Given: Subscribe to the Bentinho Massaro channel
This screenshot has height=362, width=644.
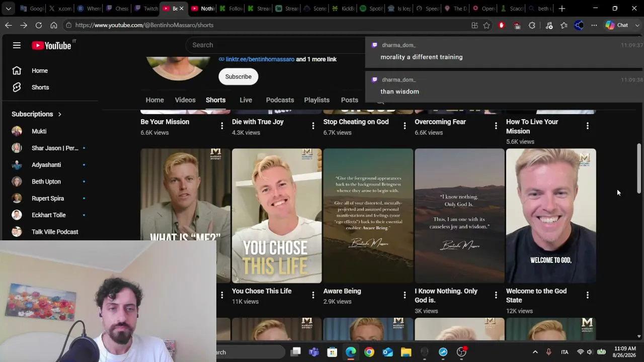Looking at the screenshot, I should 238,77.
